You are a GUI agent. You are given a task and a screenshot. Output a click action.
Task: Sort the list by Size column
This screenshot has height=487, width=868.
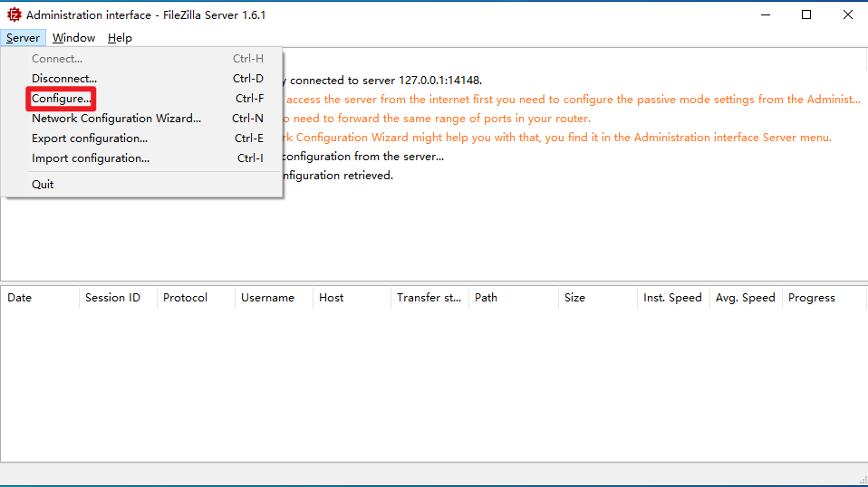[574, 298]
